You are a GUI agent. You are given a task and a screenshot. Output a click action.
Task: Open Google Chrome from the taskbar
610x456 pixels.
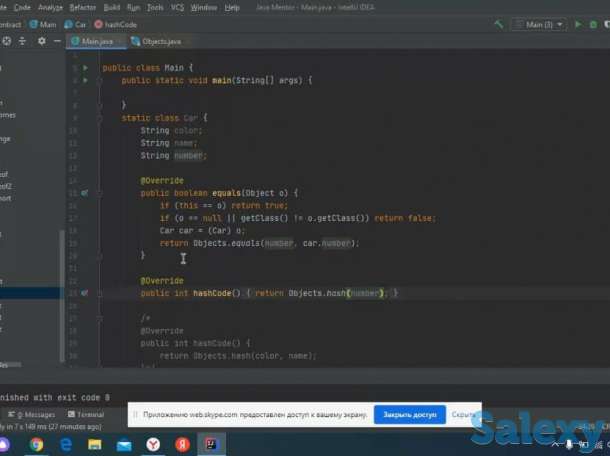[x=37, y=444]
